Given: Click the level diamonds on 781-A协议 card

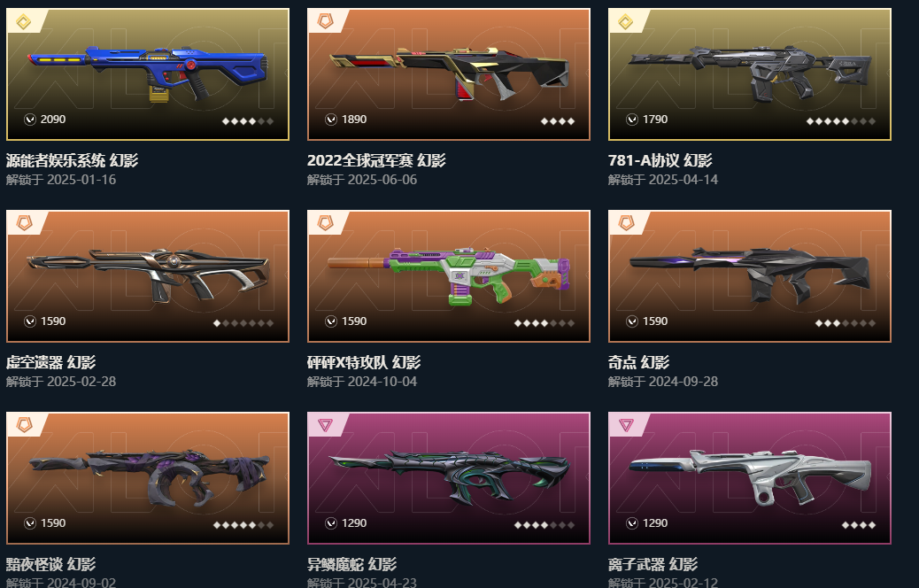Looking at the screenshot, I should tap(841, 121).
